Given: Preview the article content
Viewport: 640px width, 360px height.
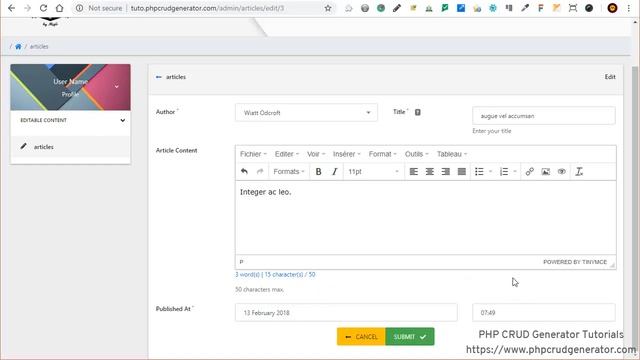Looking at the screenshot, I should pos(562,172).
